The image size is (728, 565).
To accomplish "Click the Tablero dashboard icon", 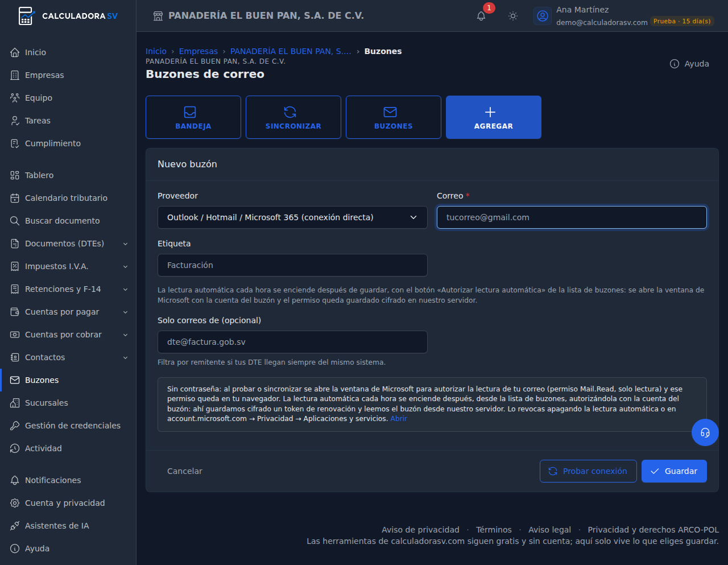I will tap(15, 175).
